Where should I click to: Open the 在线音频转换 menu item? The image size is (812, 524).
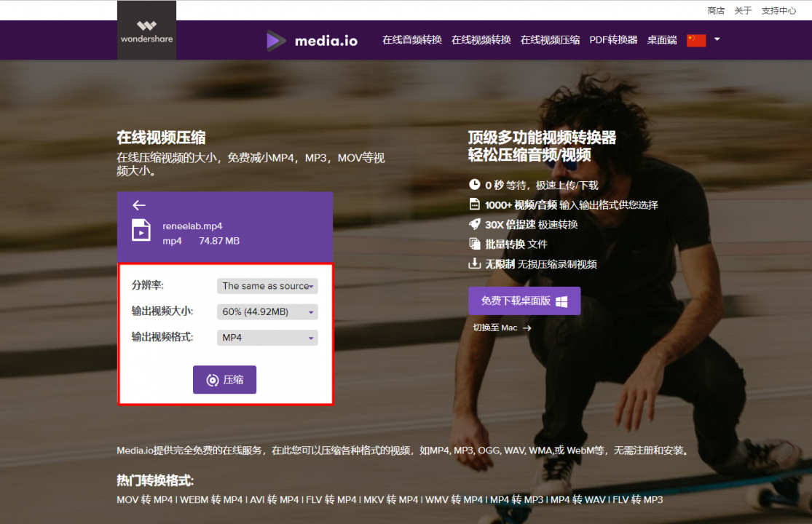coord(412,40)
